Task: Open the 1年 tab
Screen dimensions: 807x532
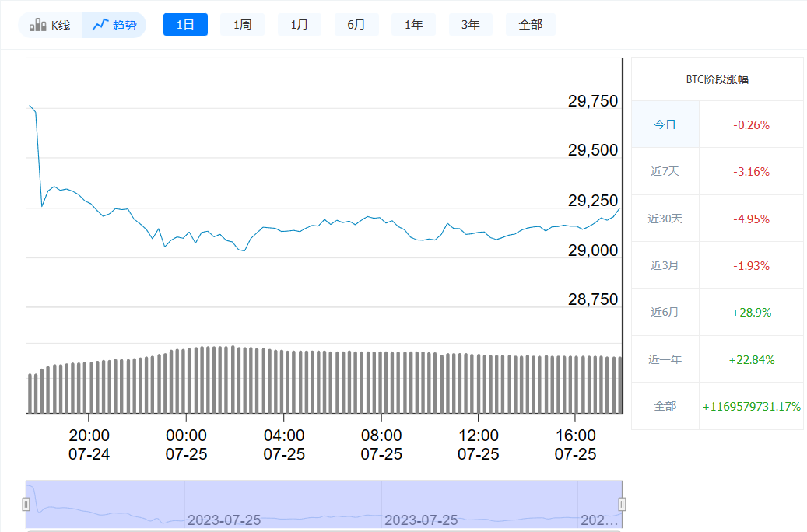Action: (x=413, y=24)
